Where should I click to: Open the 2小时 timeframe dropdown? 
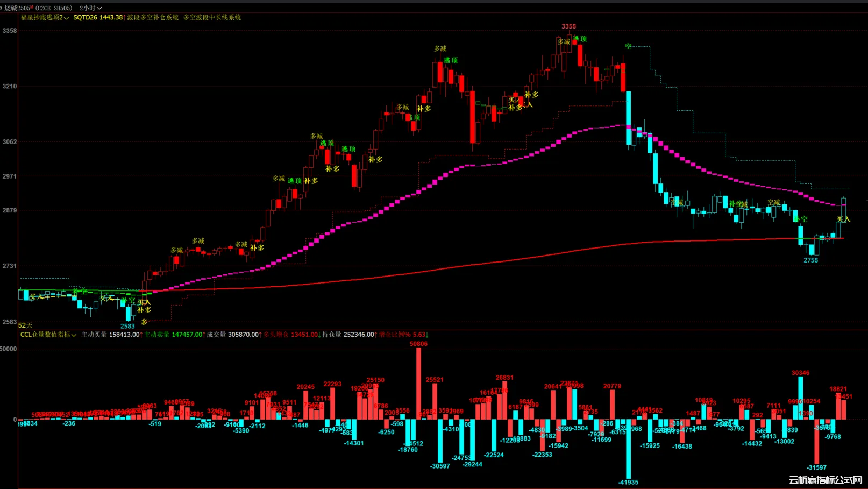90,8
